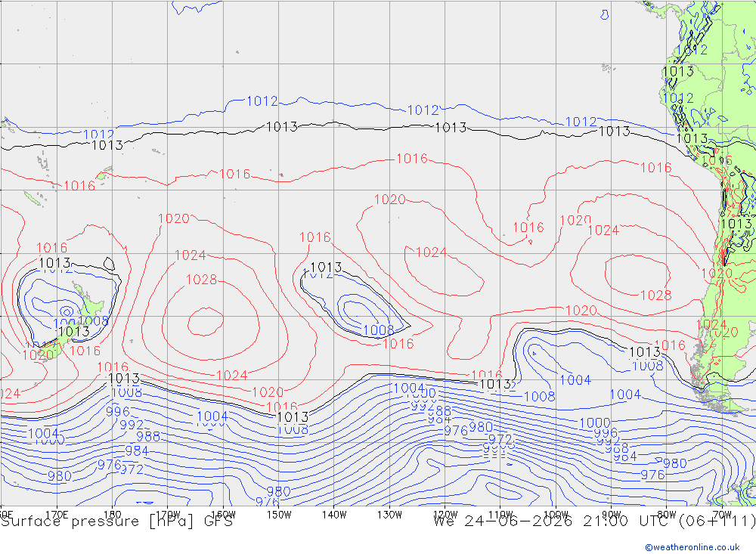Click the "150W" longitude axis label
Viewport: 756px width, 554px height.
point(279,515)
